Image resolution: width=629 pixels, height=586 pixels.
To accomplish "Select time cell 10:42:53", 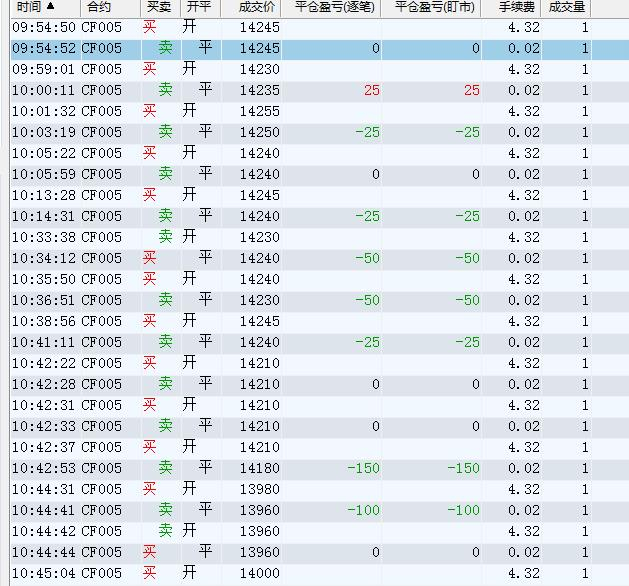I will point(44,468).
